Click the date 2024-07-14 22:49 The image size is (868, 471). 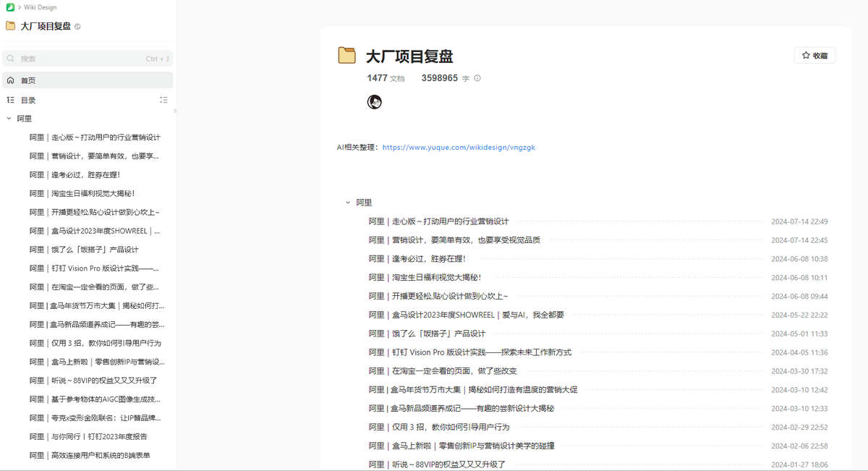799,222
